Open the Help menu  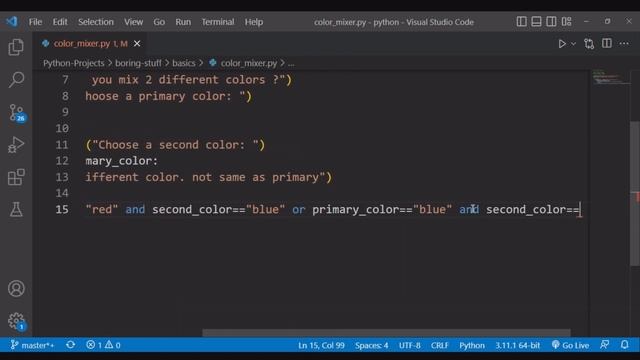[x=253, y=22]
